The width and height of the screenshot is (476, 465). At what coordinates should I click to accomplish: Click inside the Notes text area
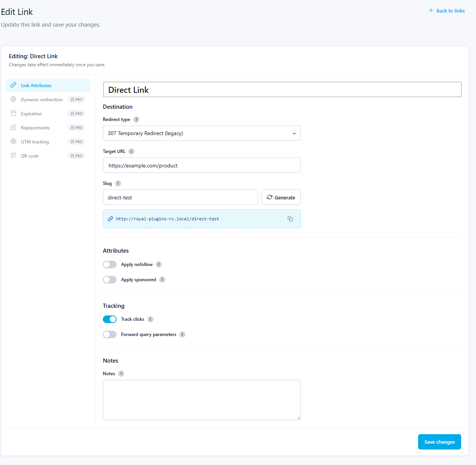tap(202, 400)
